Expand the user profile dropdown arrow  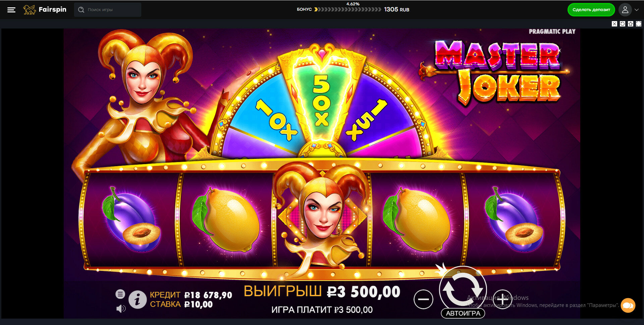point(637,10)
